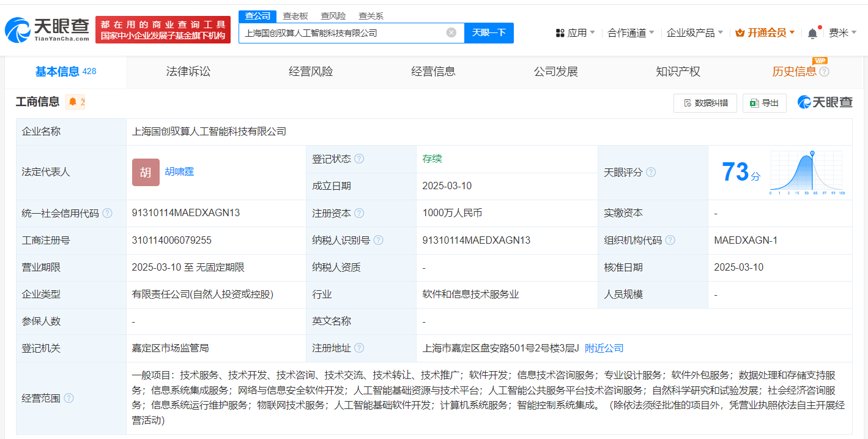868x439 pixels.
Task: Click help icon next to 历史信息
Action: pos(825,72)
